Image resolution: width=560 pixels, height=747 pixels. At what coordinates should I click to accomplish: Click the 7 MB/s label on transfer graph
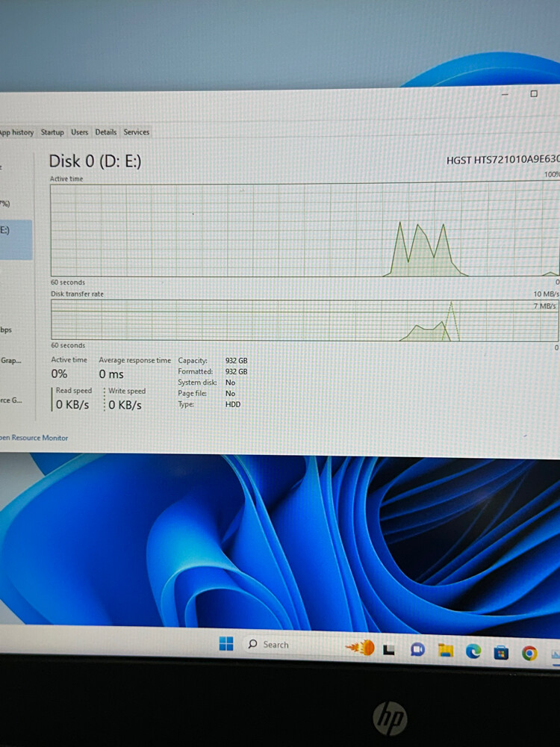[544, 306]
